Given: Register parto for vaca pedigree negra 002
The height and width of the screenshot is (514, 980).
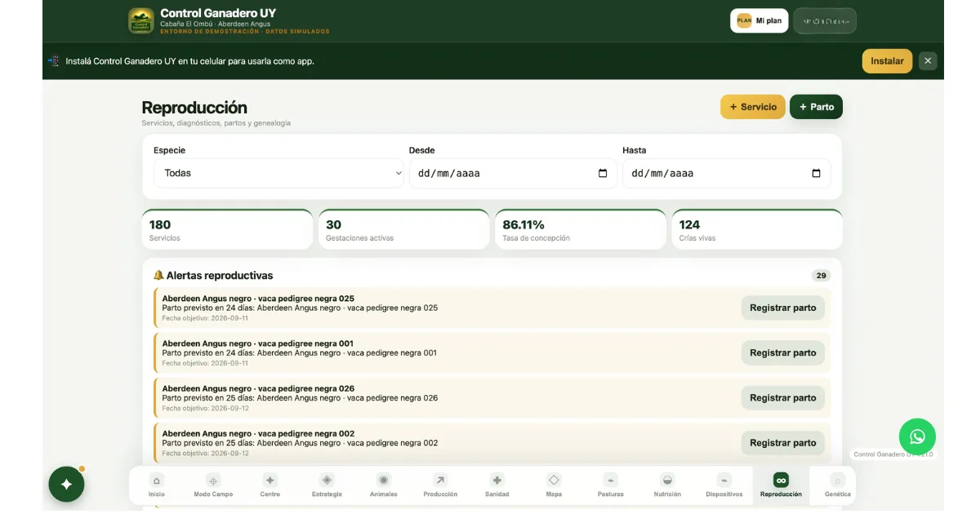Looking at the screenshot, I should (x=783, y=442).
